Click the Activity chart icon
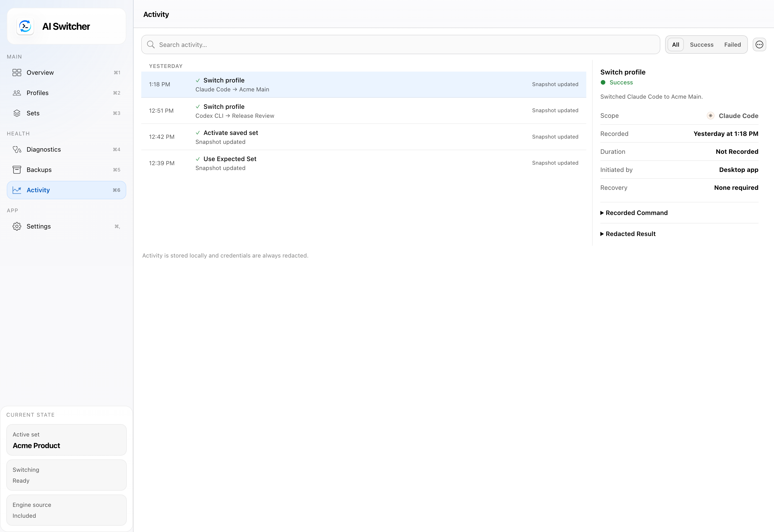 point(17,190)
